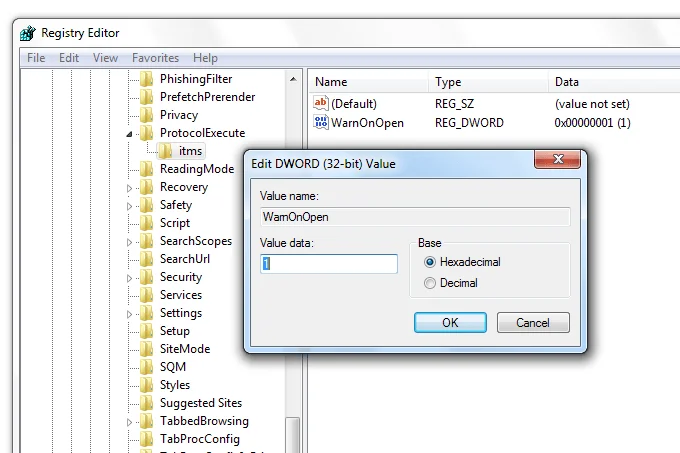Select the Suggested Sites tree label
Screen dimensions: 680x453
click(201, 403)
